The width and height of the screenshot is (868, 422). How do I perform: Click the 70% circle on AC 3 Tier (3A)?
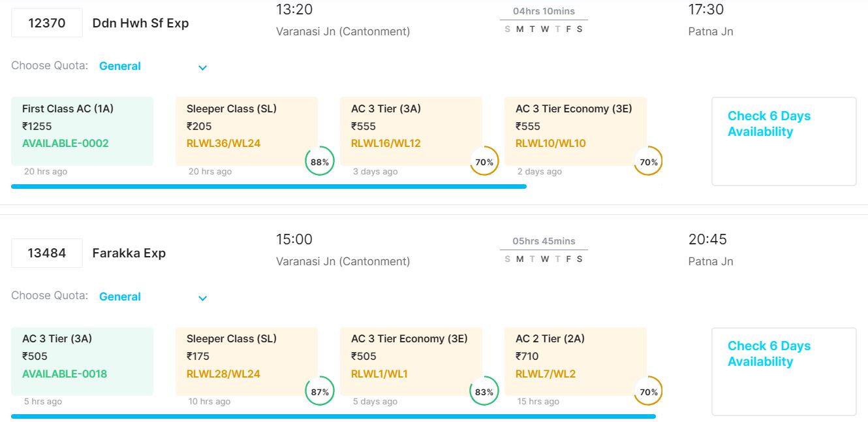pos(484,162)
